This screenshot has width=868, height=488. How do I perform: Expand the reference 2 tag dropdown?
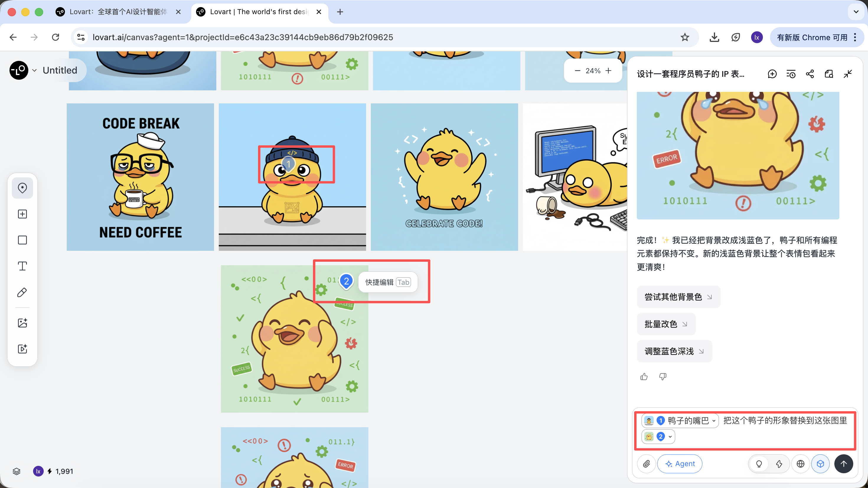tap(670, 437)
